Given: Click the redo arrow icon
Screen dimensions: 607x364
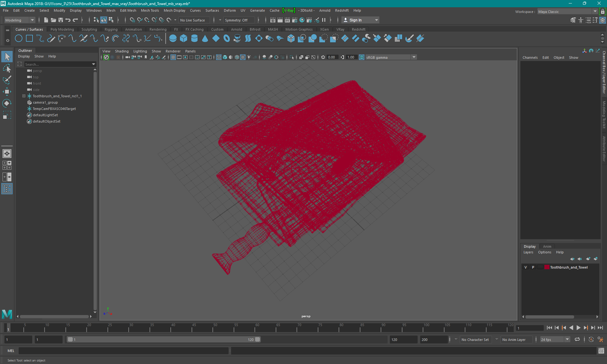Looking at the screenshot, I should pyautogui.click(x=75, y=20).
